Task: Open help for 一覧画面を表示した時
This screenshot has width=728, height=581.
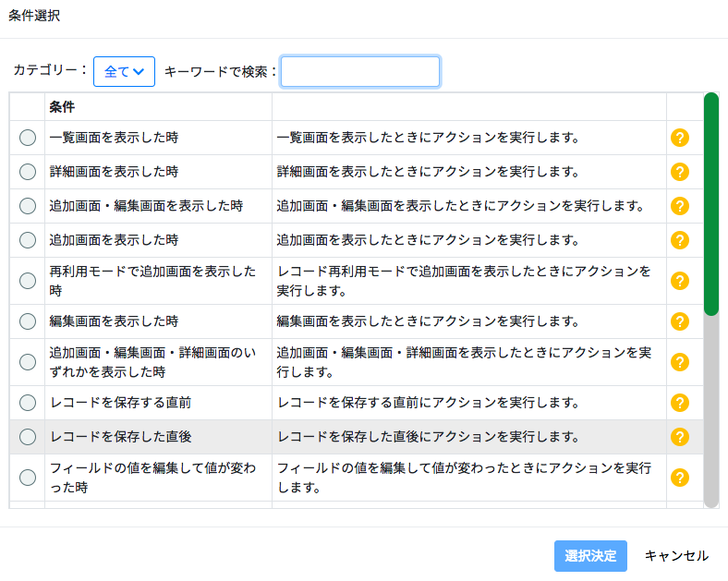Action: (680, 138)
